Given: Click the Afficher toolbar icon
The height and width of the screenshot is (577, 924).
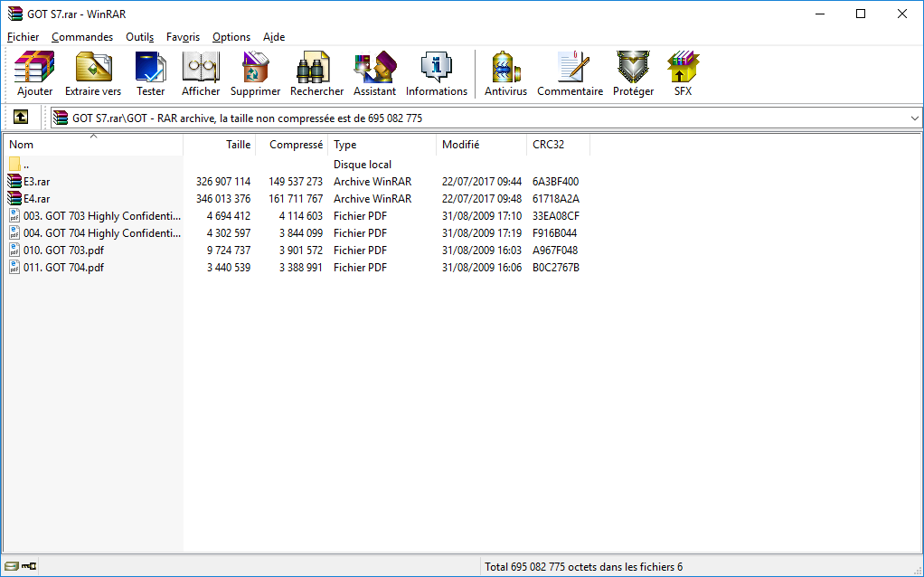Looking at the screenshot, I should [201, 67].
